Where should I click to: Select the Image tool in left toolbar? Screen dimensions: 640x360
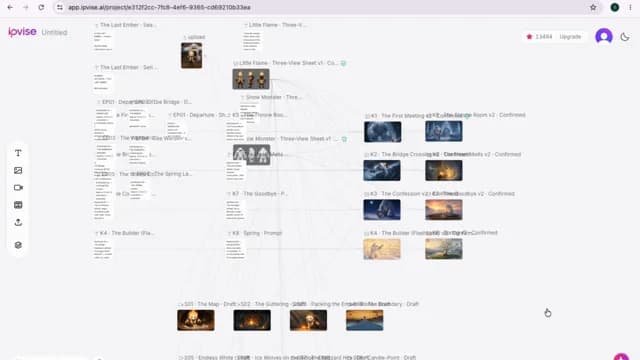(18, 171)
